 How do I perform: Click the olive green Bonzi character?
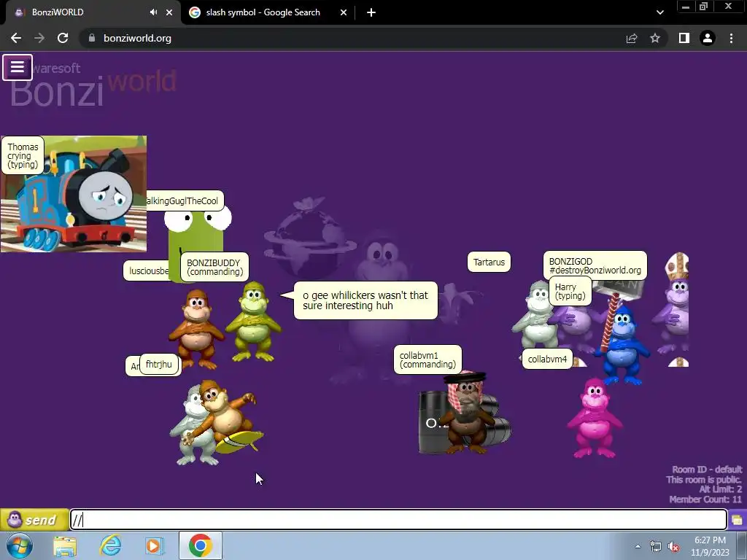click(254, 322)
